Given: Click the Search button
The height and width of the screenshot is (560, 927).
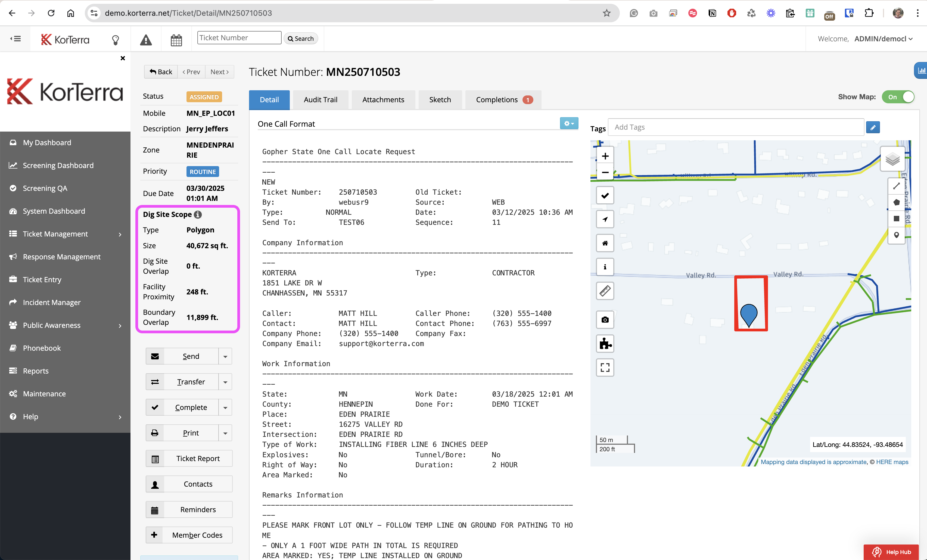Looking at the screenshot, I should [x=301, y=38].
